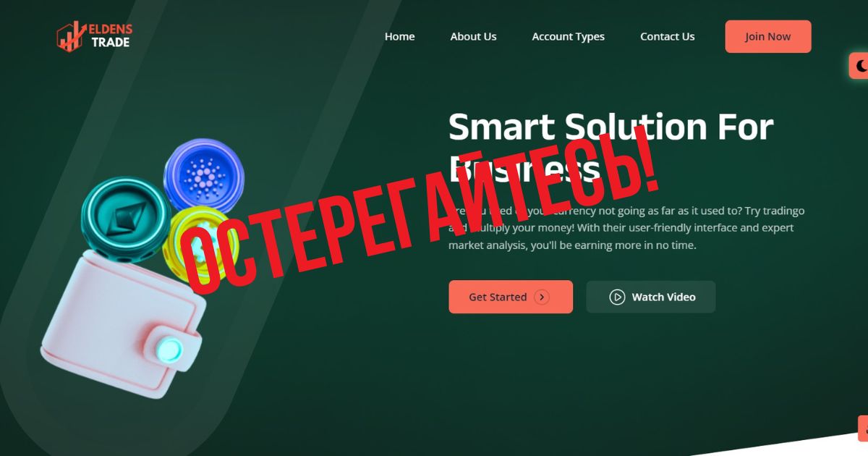The width and height of the screenshot is (868, 456).
Task: Toggle dark mode with the moon icon
Action: pos(861,66)
